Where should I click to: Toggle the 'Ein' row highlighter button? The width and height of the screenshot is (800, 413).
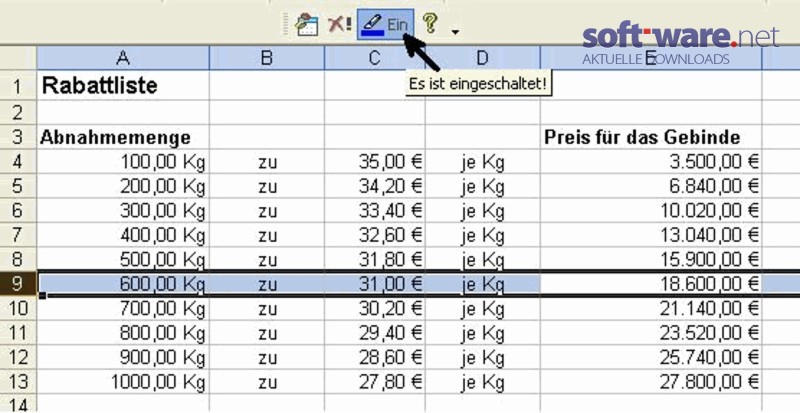[385, 25]
